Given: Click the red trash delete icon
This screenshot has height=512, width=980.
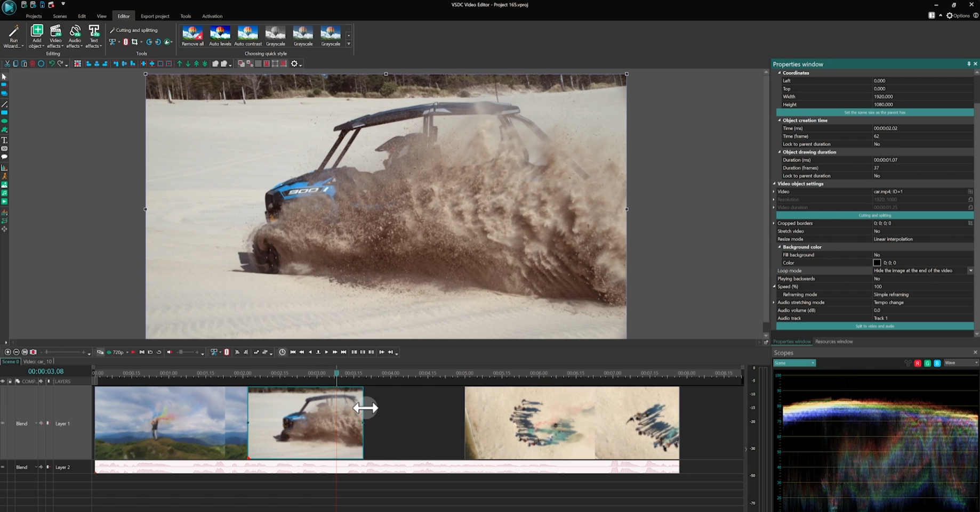Looking at the screenshot, I should [33, 64].
